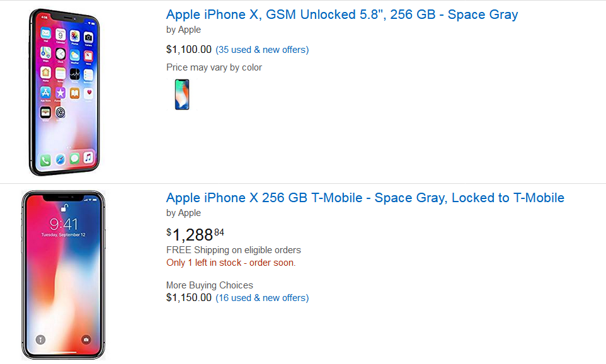
Task: Click the flashlight icon on the lock screen image
Action: (x=40, y=339)
